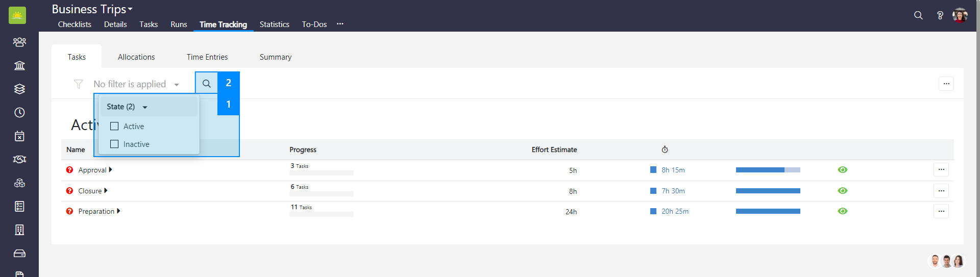Switch to the Time Entries tab
Viewport: 980px width, 277px height.
[x=207, y=57]
